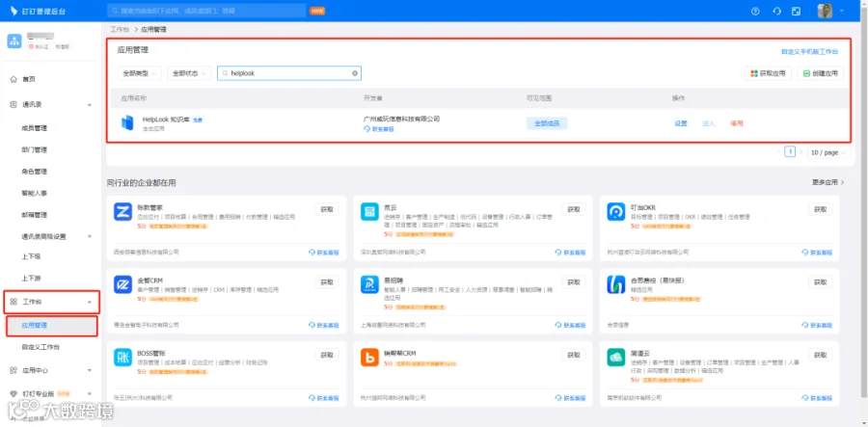Click the search magnifier in helplook field

pos(225,73)
